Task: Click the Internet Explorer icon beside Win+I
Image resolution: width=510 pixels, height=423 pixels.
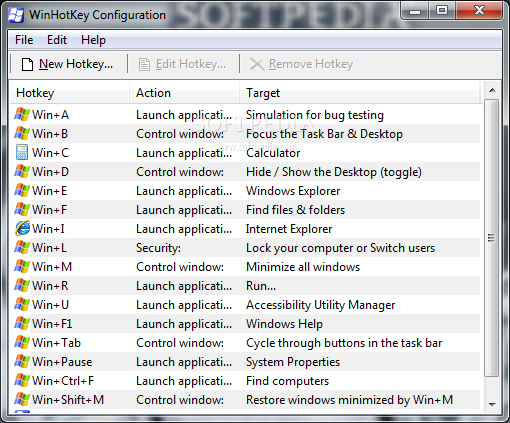Action: pos(22,229)
